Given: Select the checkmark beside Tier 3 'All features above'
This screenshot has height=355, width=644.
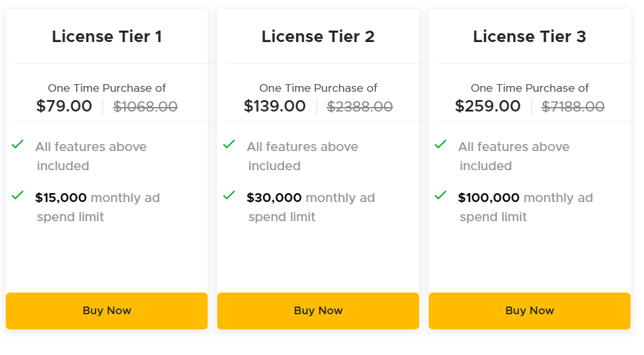Looking at the screenshot, I should tap(441, 145).
